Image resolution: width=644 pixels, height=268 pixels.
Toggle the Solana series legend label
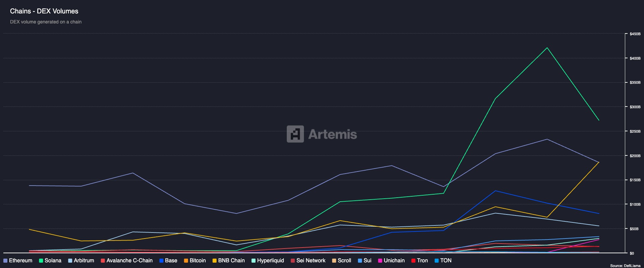(50, 261)
